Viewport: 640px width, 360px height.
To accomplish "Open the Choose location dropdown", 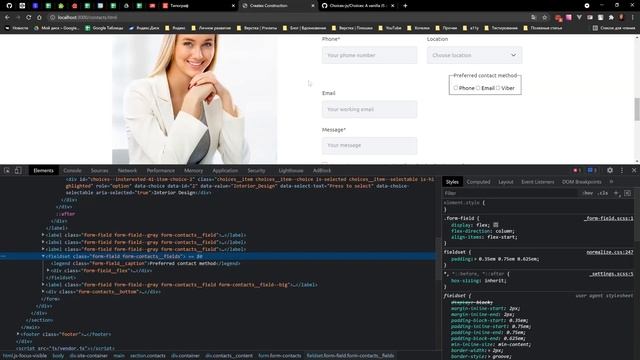I will 474,55.
